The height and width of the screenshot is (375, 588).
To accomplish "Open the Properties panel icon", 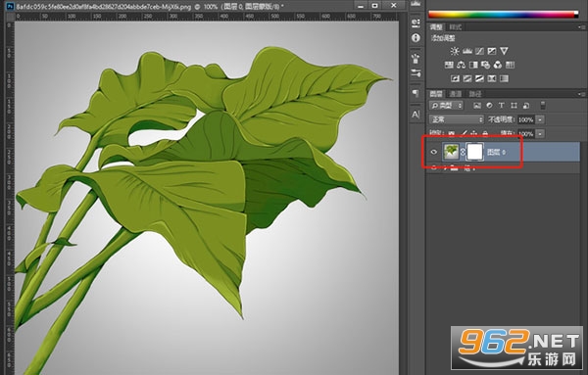I will coord(416,23).
